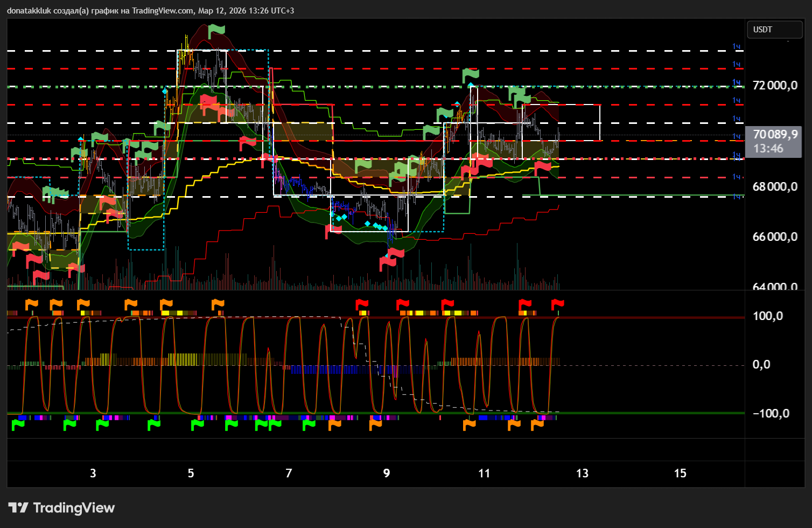
Task: Click the oscillator 100,0 scale label
Action: (767, 316)
